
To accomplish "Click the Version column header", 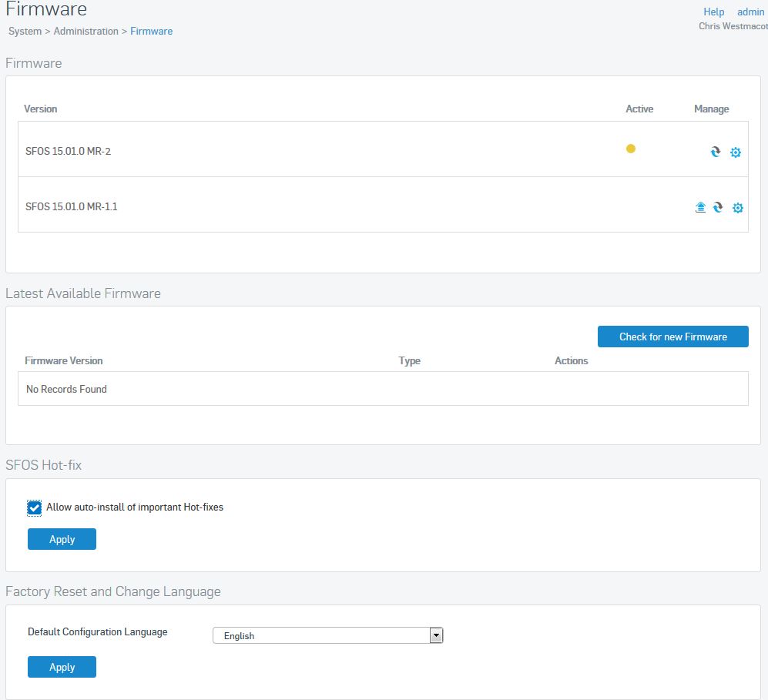I will 41,109.
